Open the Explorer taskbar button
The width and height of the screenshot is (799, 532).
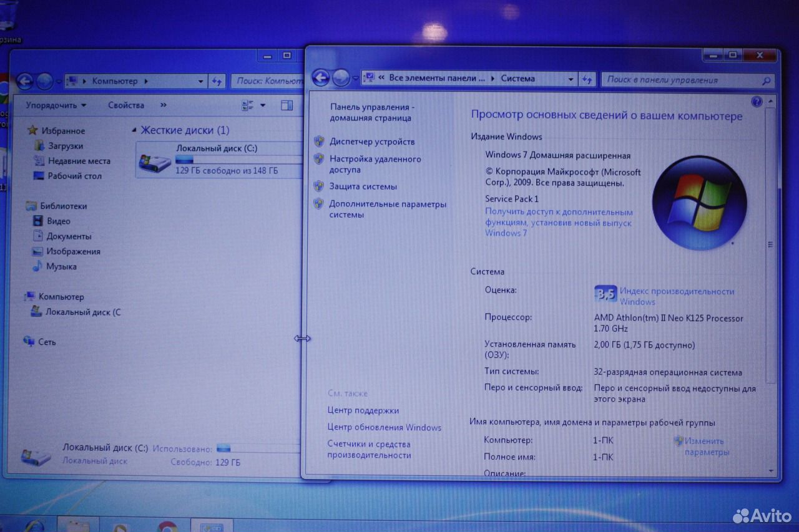pos(79,525)
